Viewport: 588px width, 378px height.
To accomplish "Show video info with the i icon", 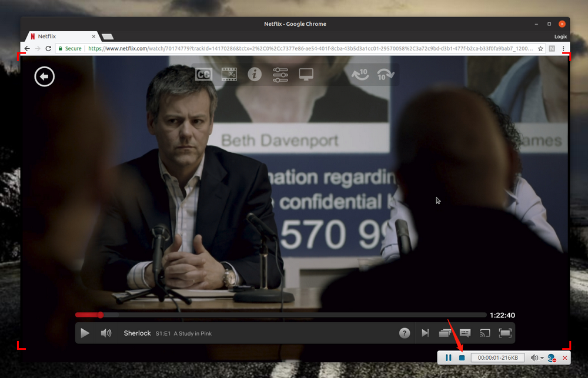I will (x=255, y=74).
